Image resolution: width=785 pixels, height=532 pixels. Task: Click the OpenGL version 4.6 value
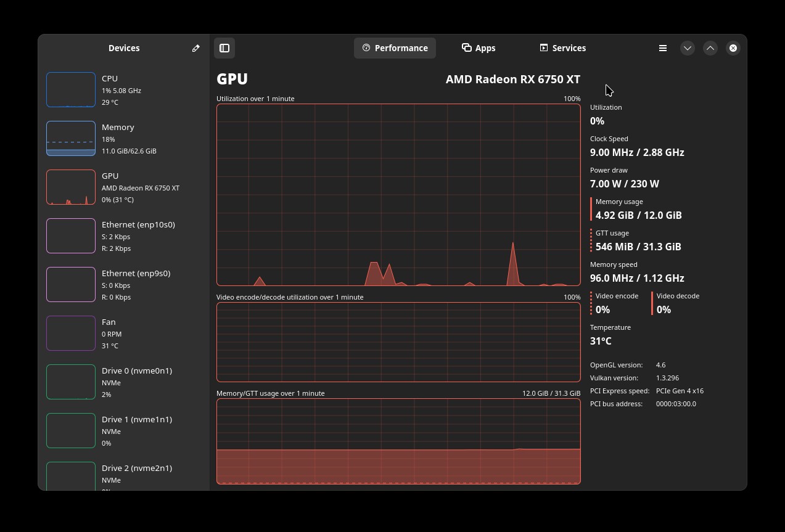pyautogui.click(x=661, y=365)
